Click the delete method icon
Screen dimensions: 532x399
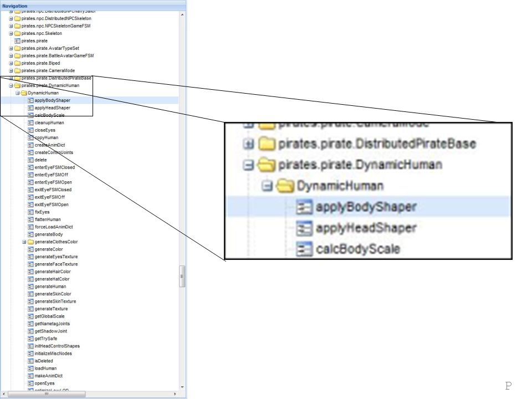coord(30,161)
